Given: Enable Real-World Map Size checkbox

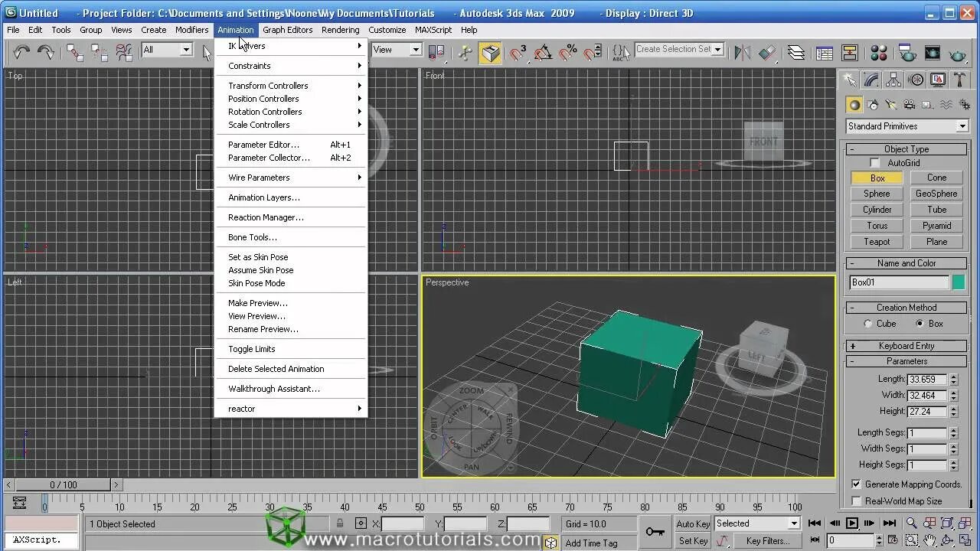Looking at the screenshot, I should coord(856,500).
